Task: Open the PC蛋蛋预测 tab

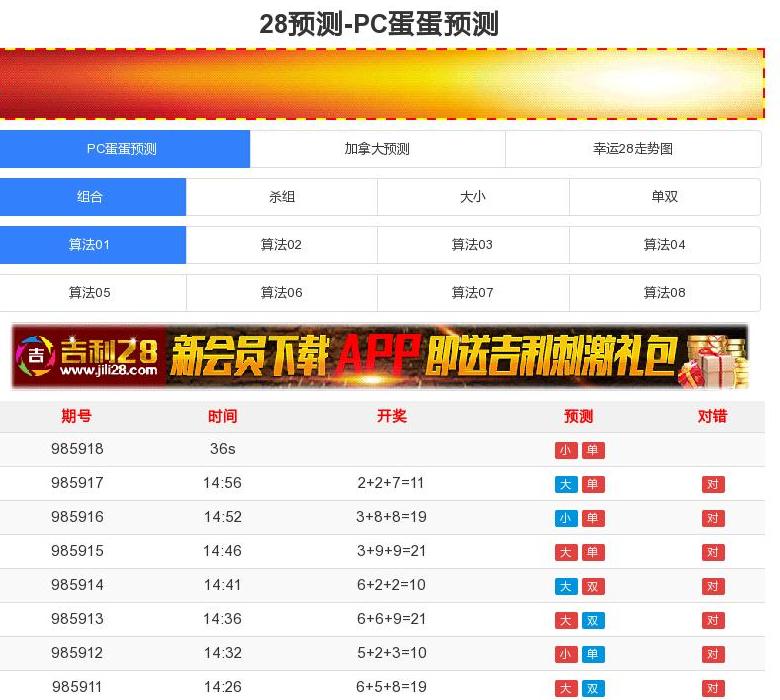Action: coord(124,149)
